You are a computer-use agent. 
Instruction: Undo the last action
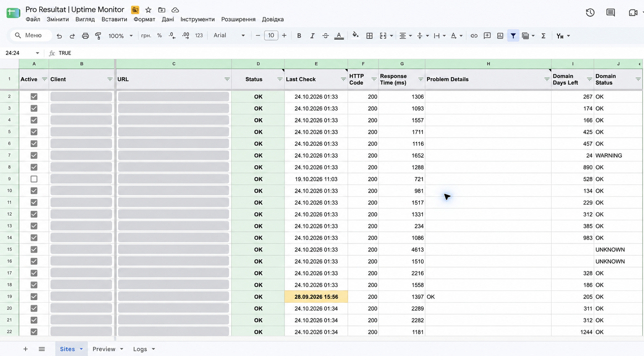59,36
